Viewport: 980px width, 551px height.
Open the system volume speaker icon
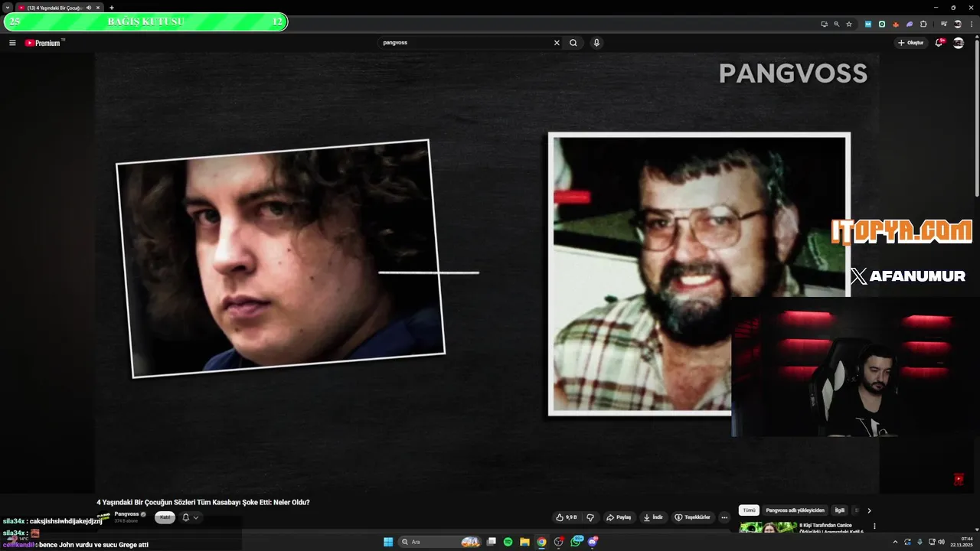tap(941, 542)
